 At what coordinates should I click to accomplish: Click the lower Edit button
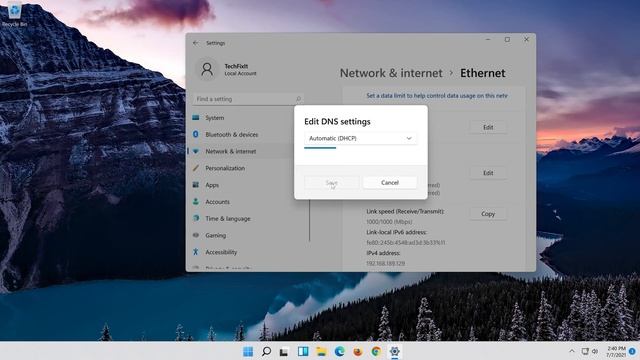point(488,173)
